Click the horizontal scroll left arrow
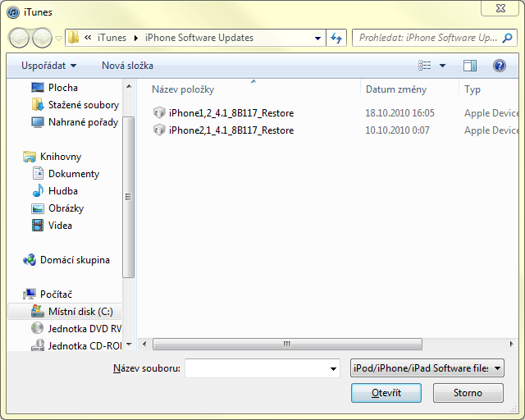The height and width of the screenshot is (420, 525). [x=144, y=344]
